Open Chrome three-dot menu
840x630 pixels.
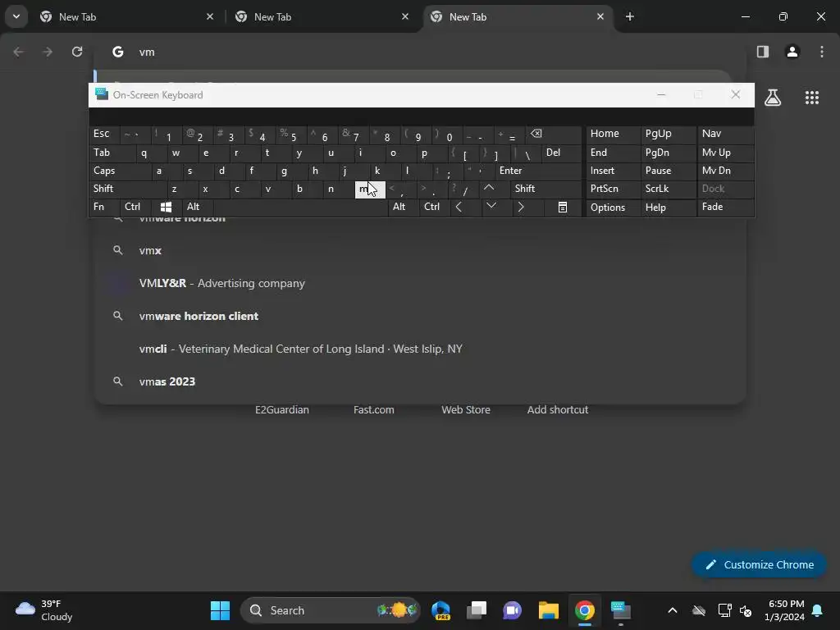tap(822, 52)
